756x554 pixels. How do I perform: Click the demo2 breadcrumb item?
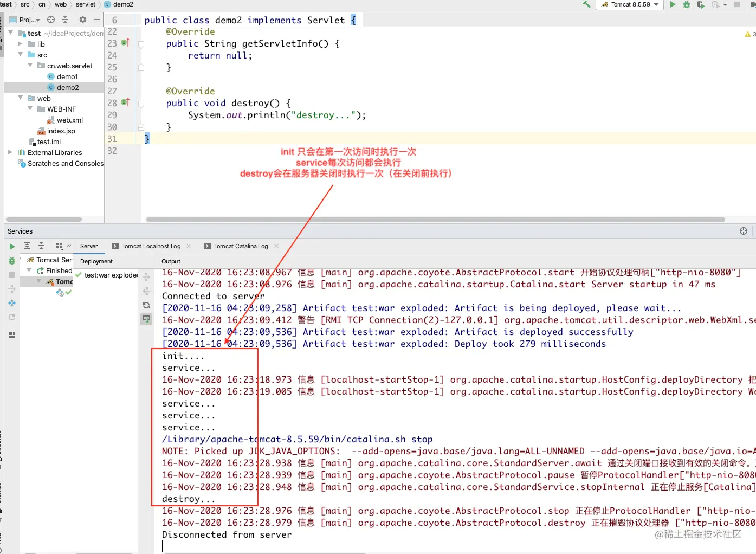pos(119,4)
